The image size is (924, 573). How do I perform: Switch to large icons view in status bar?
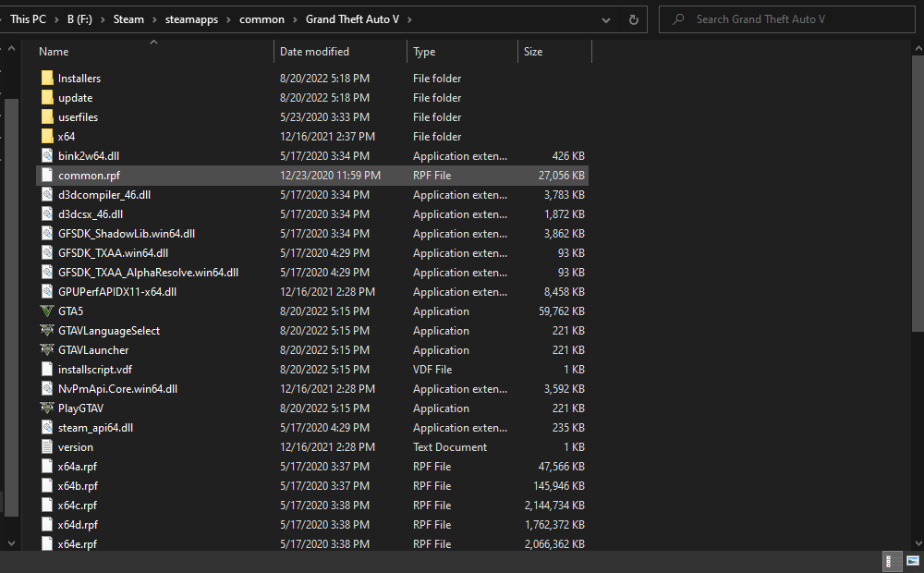point(913,561)
